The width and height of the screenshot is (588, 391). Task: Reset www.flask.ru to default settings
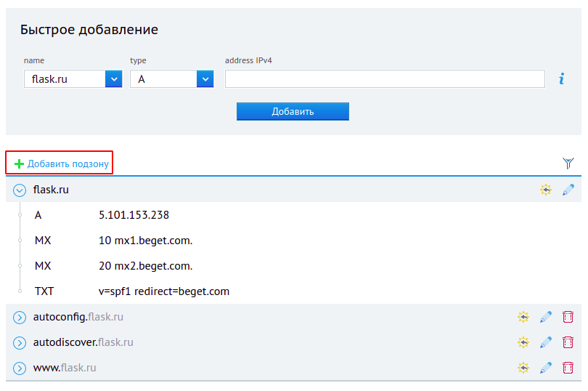coord(523,368)
